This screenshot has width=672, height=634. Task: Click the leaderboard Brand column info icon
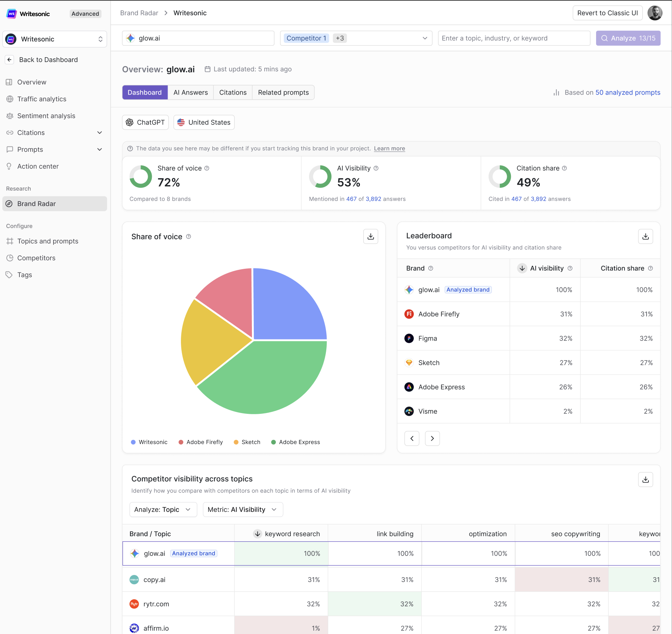[431, 268]
